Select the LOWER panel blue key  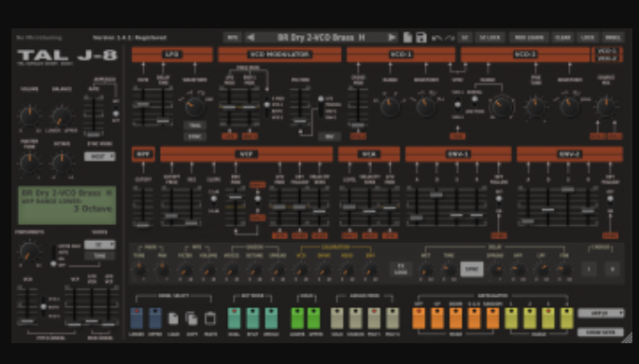[136, 318]
